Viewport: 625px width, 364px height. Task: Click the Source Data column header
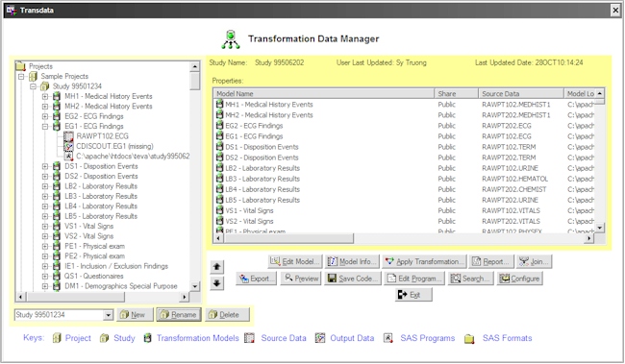[520, 93]
